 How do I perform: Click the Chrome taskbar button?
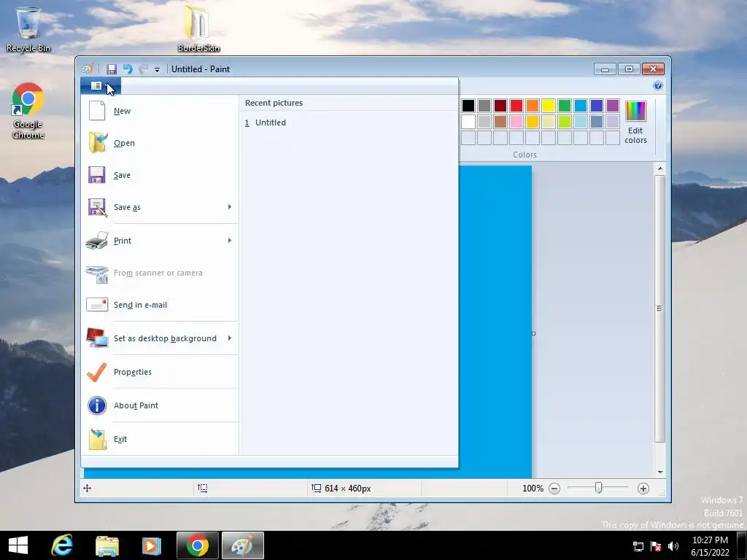pyautogui.click(x=197, y=545)
